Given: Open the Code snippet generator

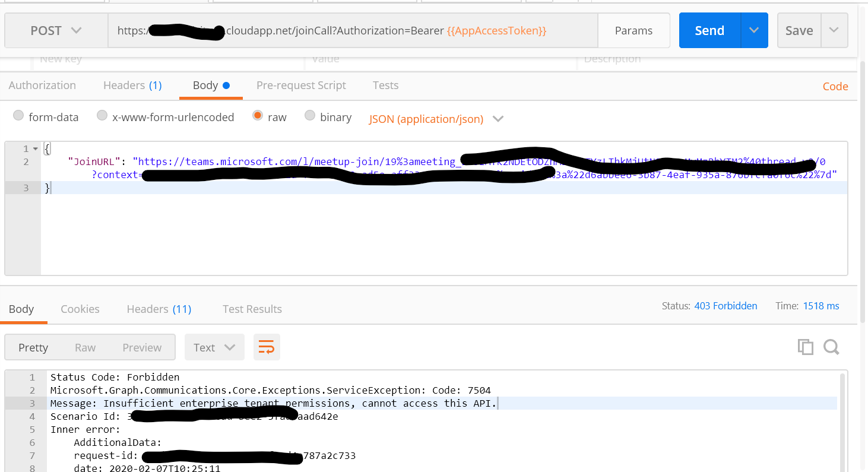Looking at the screenshot, I should tap(835, 86).
